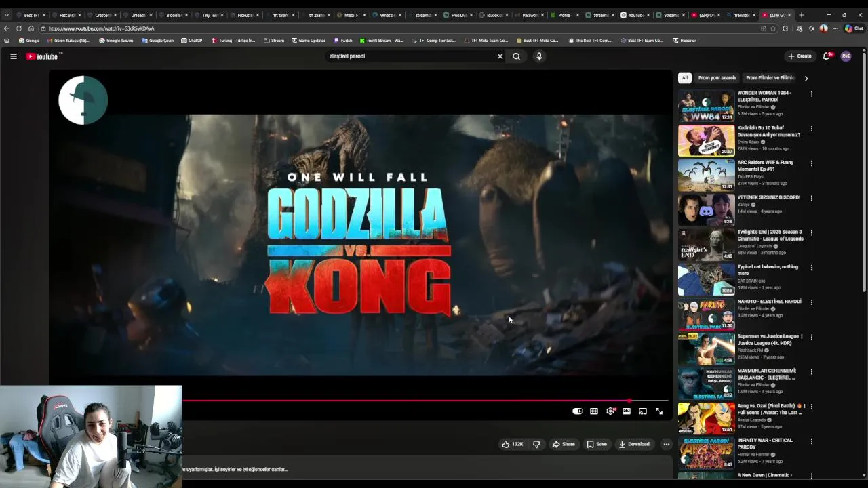Seek video using the red progress bar

407,401
